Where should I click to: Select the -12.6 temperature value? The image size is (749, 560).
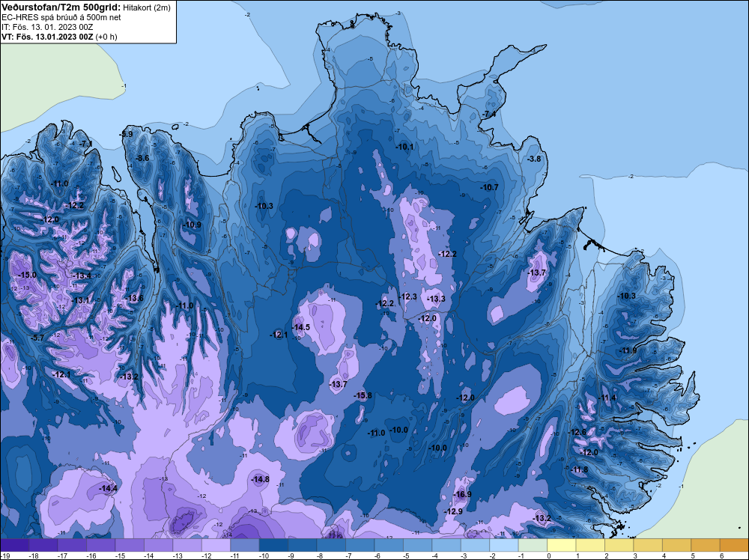[x=577, y=432]
